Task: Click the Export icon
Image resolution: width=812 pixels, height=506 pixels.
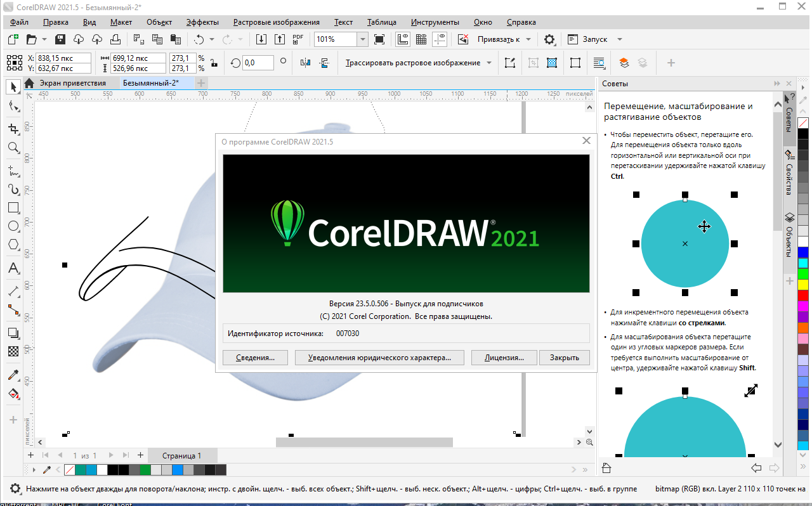Action: pos(279,39)
